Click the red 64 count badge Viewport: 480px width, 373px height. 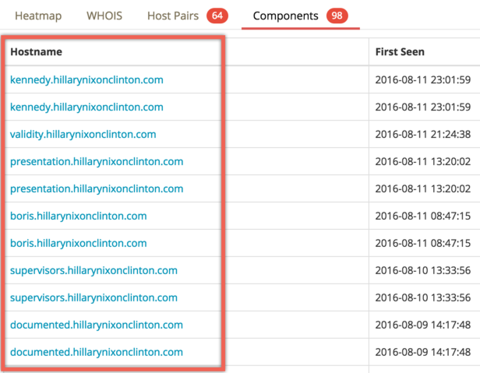(x=217, y=16)
